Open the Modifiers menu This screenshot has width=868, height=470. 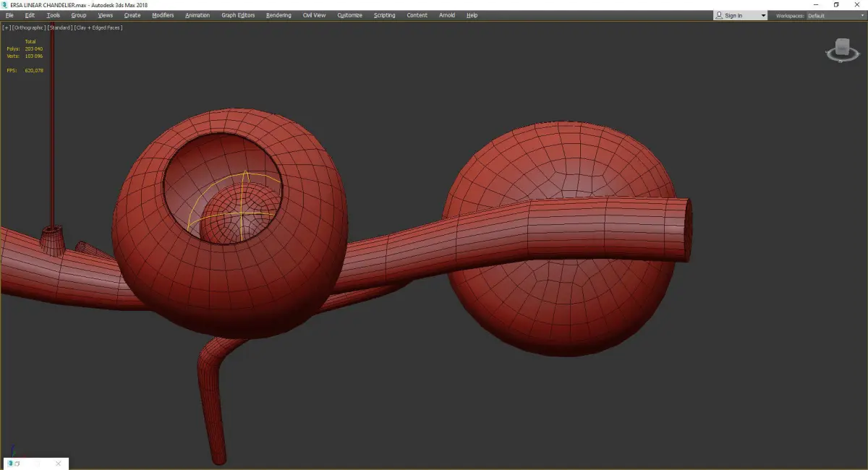tap(163, 15)
